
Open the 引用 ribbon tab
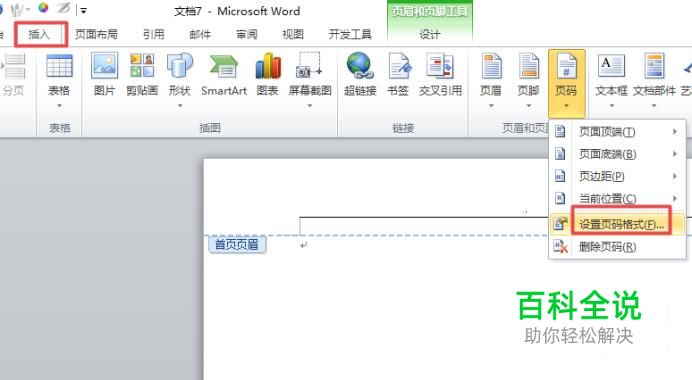coord(154,34)
